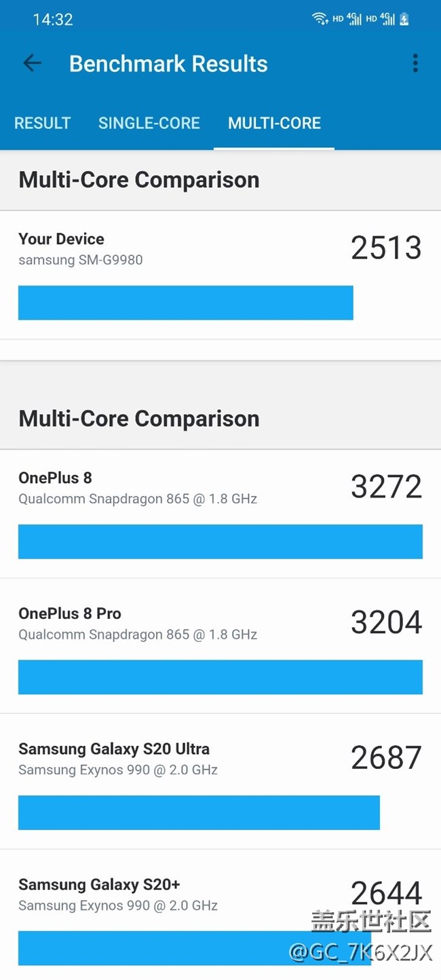Tap the Benchmark Results title
Image resolution: width=441 pixels, height=980 pixels.
click(168, 64)
